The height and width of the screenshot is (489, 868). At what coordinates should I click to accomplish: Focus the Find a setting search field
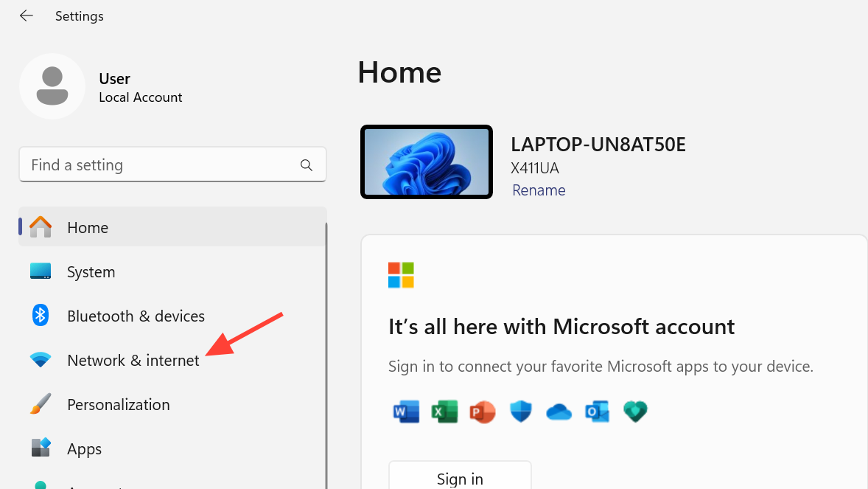(162, 165)
